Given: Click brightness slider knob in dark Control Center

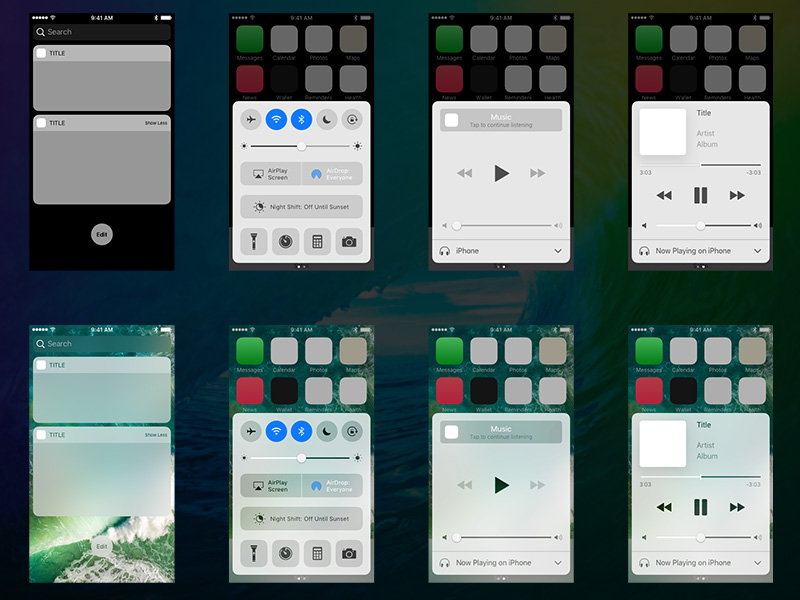Looking at the screenshot, I should tap(302, 146).
